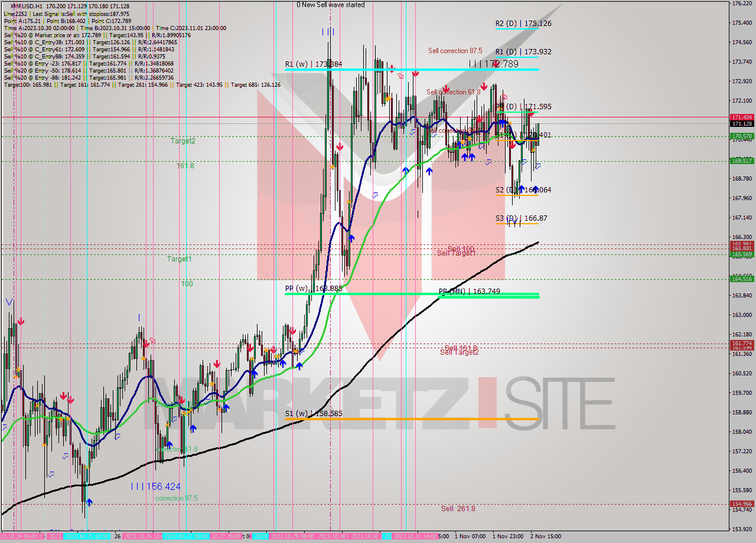Click the green 'Target2' label
Viewport: 756px width, 543px height.
click(x=183, y=141)
